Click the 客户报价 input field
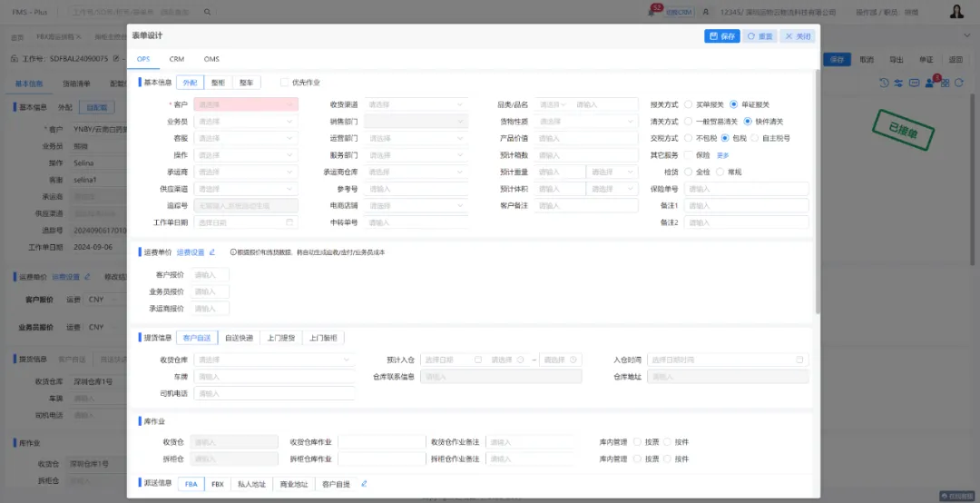Image resolution: width=980 pixels, height=503 pixels. [x=210, y=274]
